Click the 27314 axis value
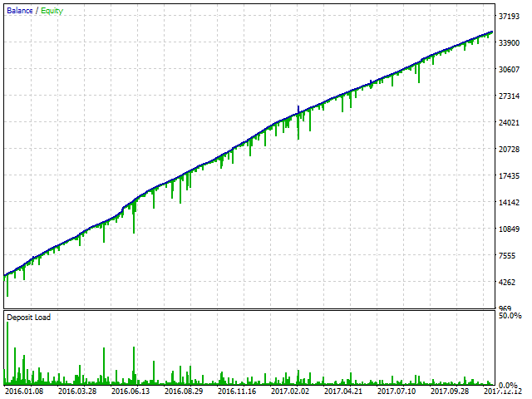The image size is (532, 399). click(x=509, y=96)
